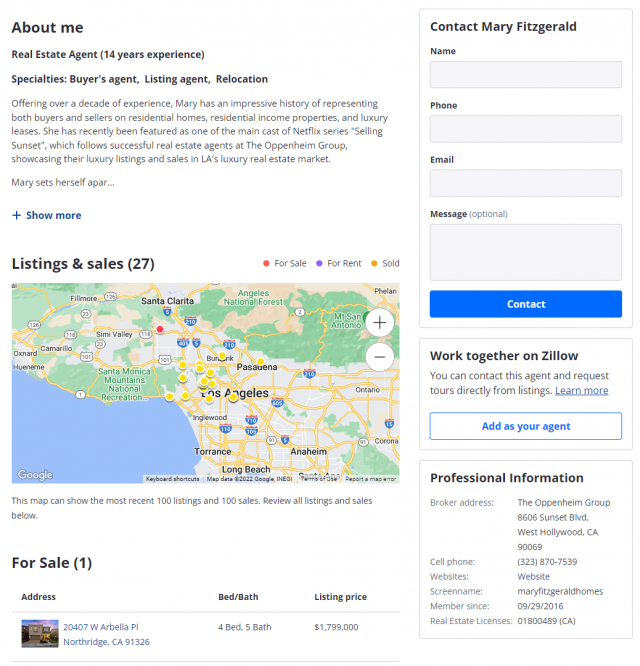Click the agent's cell phone number
This screenshot has width=640, height=666.
pos(546,562)
